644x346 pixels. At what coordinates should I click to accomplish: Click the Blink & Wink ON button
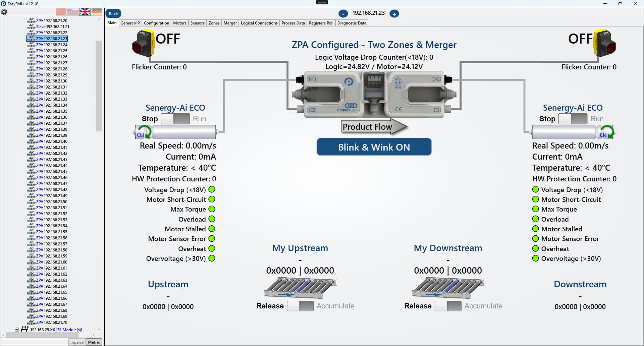point(374,147)
